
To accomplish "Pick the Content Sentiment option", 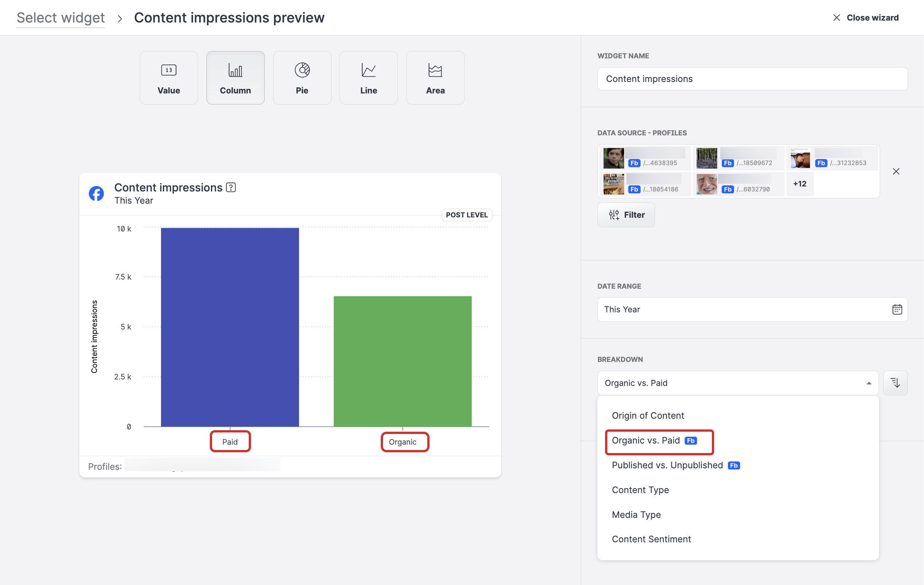I will coord(651,539).
